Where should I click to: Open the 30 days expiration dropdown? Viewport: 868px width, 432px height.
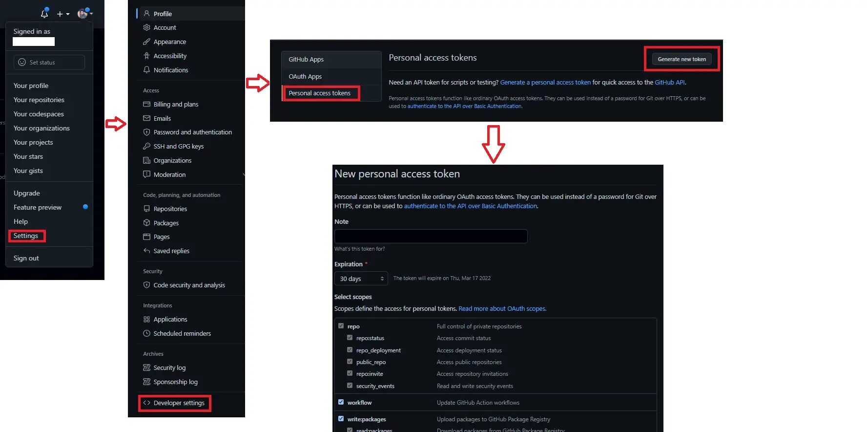click(x=361, y=279)
